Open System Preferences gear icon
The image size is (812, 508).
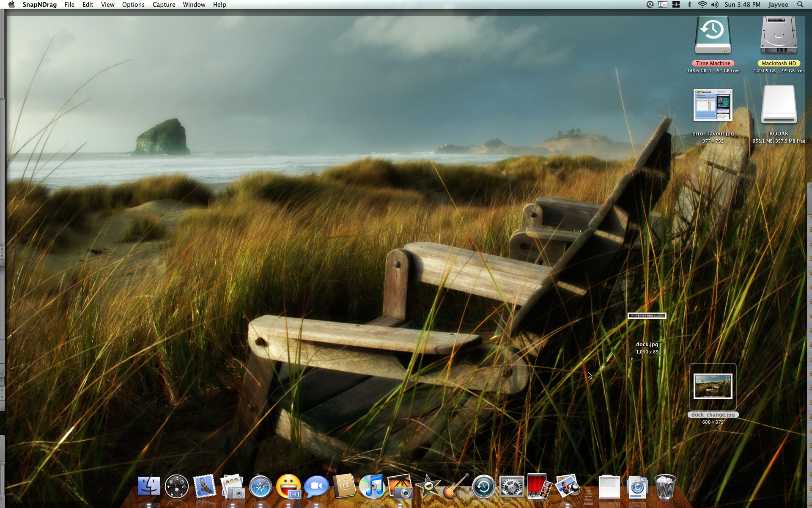tap(511, 487)
